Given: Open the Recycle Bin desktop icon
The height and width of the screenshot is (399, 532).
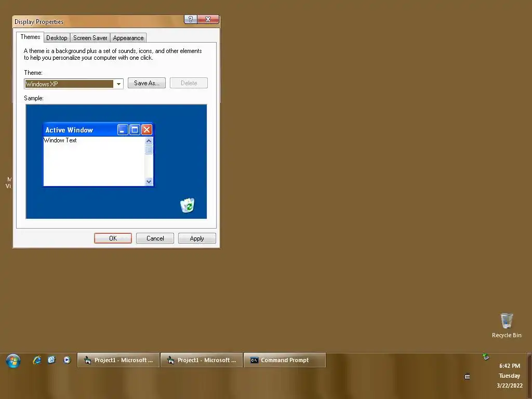Looking at the screenshot, I should pyautogui.click(x=507, y=326).
